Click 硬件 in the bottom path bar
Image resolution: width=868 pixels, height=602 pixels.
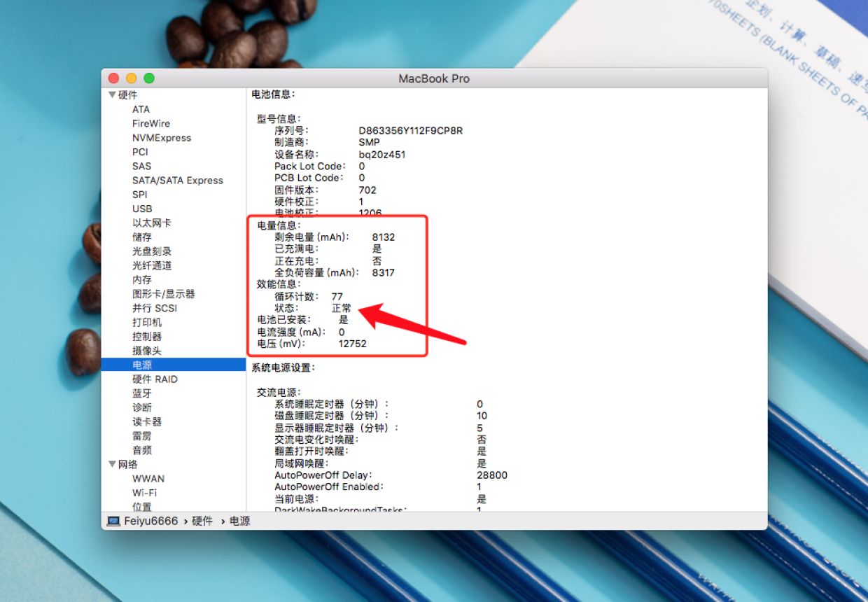(202, 521)
